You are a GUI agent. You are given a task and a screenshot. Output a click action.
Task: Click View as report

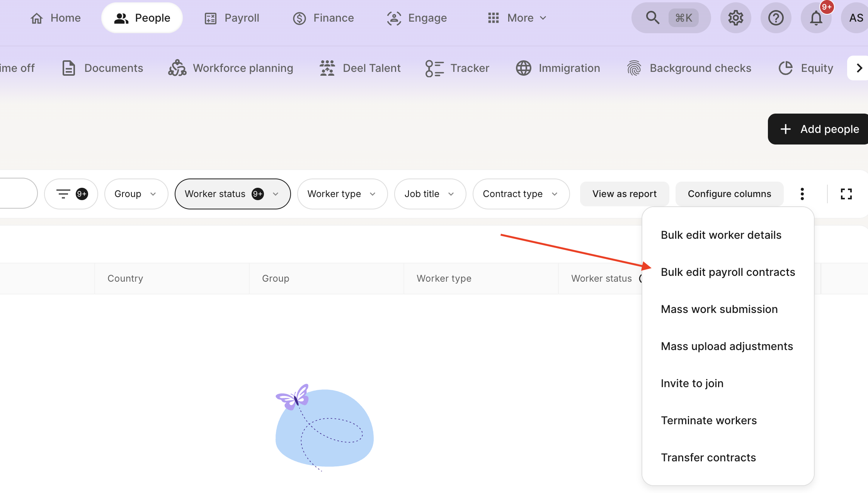click(624, 194)
